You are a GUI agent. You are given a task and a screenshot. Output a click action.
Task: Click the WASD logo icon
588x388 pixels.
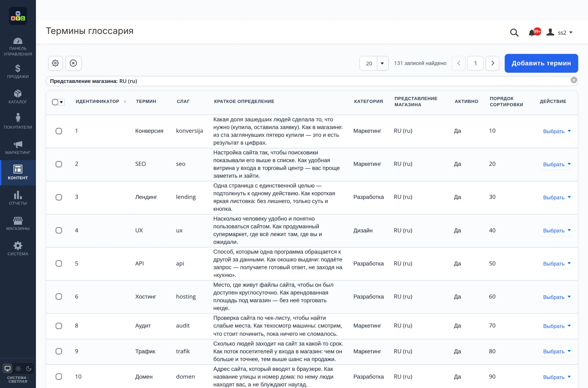click(x=18, y=16)
